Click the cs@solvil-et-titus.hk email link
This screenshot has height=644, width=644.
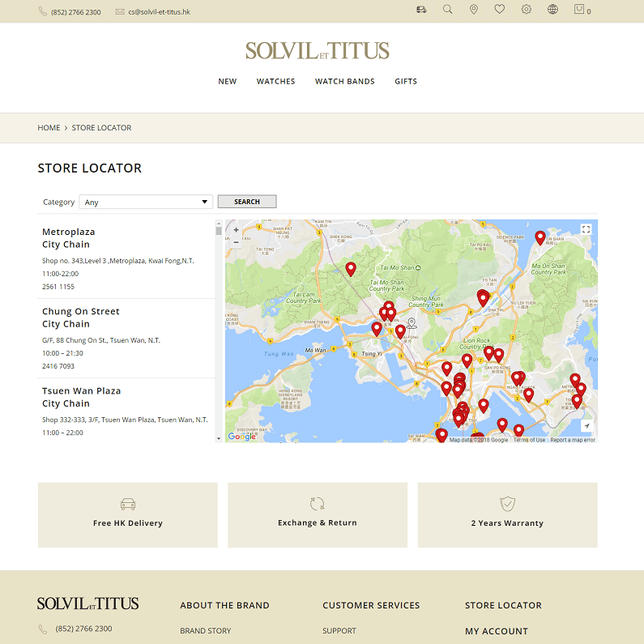[x=159, y=12]
